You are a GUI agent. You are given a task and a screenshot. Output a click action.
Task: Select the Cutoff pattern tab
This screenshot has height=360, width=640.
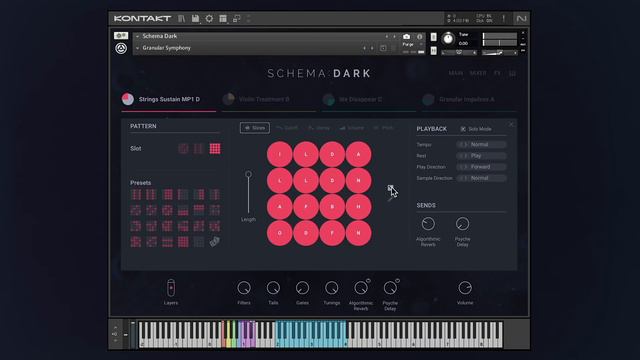tap(287, 128)
